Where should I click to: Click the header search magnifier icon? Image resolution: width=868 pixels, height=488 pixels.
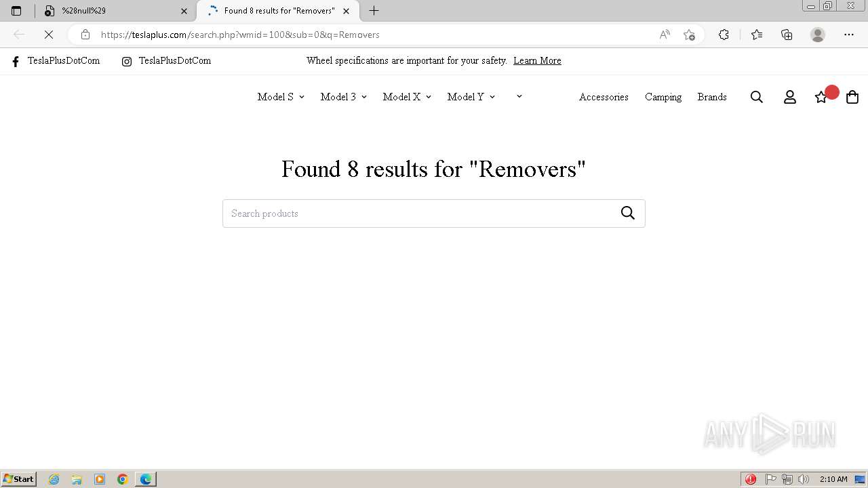757,97
